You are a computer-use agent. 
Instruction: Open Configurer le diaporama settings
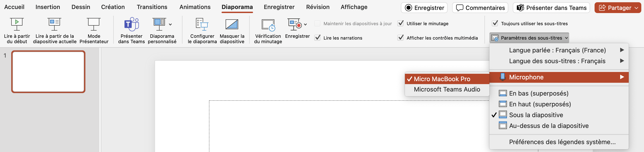pos(202,25)
